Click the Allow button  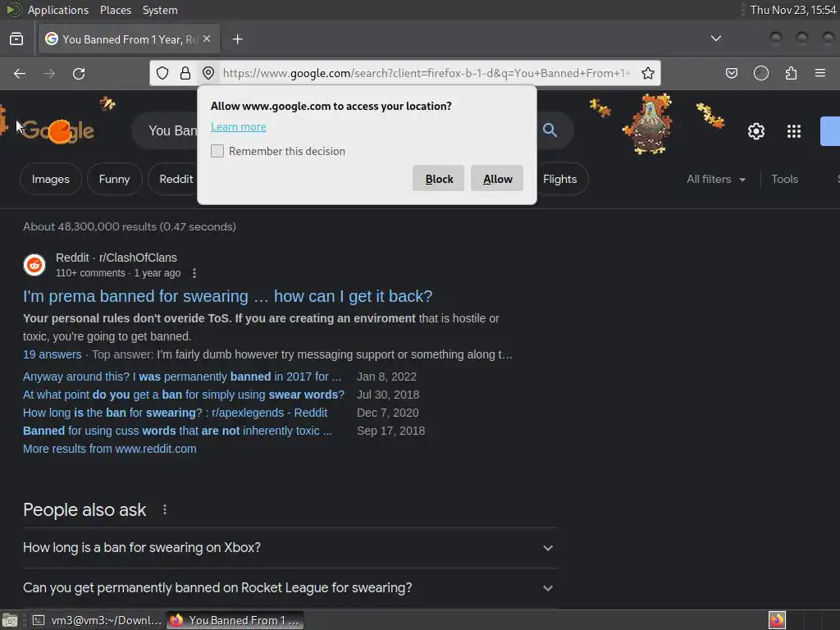(x=497, y=178)
